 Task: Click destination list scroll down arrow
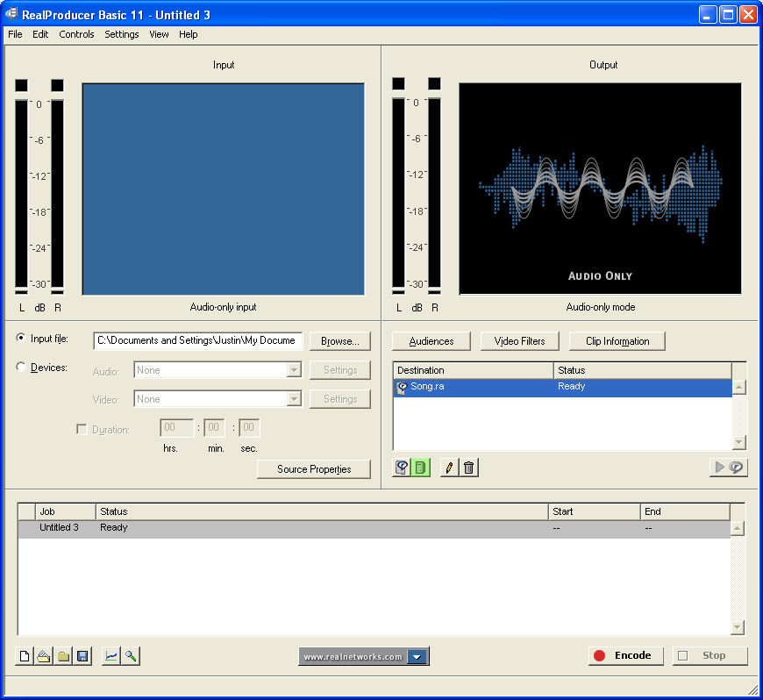coord(739,442)
